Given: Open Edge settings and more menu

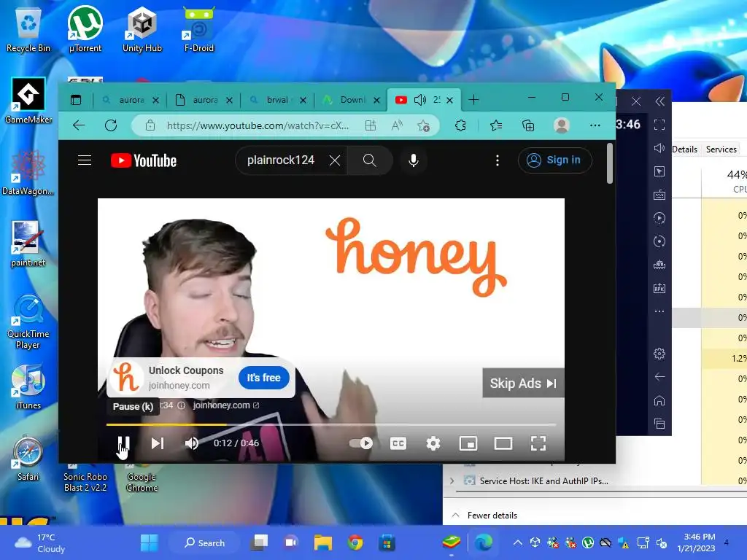Looking at the screenshot, I should coord(595,125).
